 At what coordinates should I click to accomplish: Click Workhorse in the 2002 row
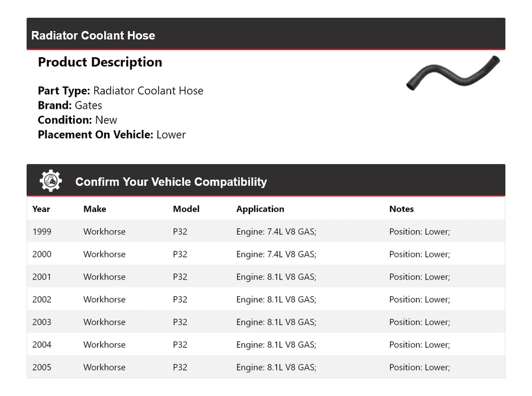[104, 299]
